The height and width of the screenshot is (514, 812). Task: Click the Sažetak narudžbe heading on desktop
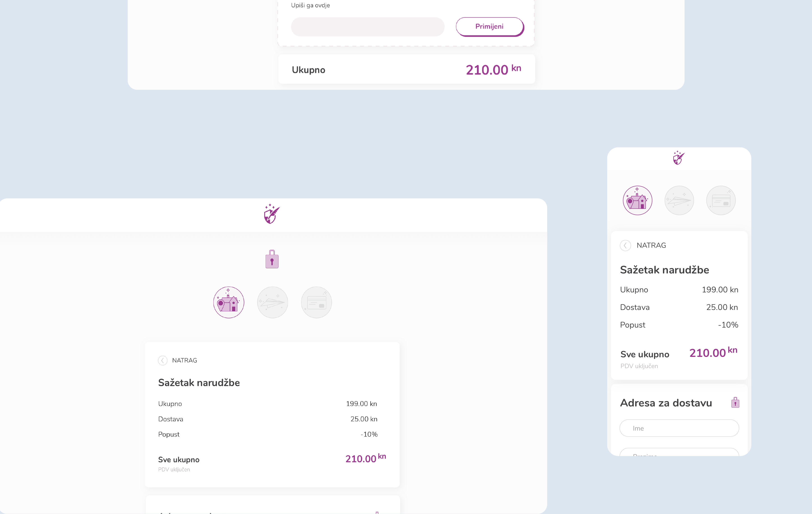point(199,383)
